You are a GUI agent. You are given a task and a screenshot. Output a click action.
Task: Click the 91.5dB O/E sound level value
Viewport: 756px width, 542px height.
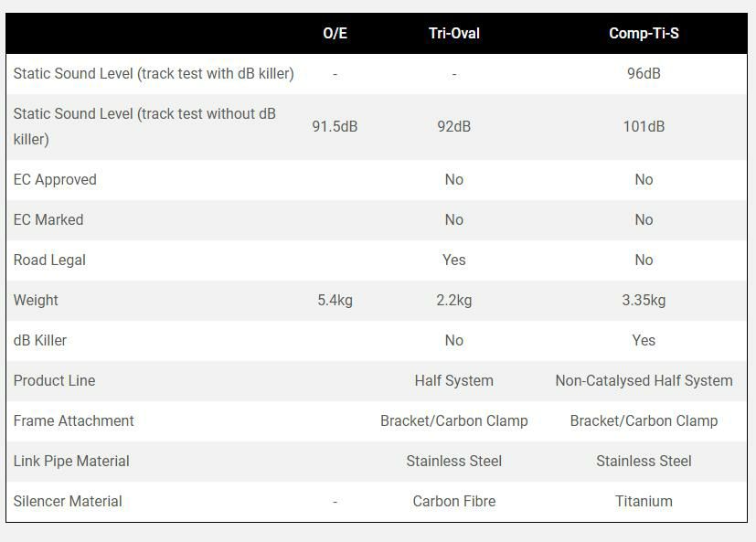pos(335,126)
